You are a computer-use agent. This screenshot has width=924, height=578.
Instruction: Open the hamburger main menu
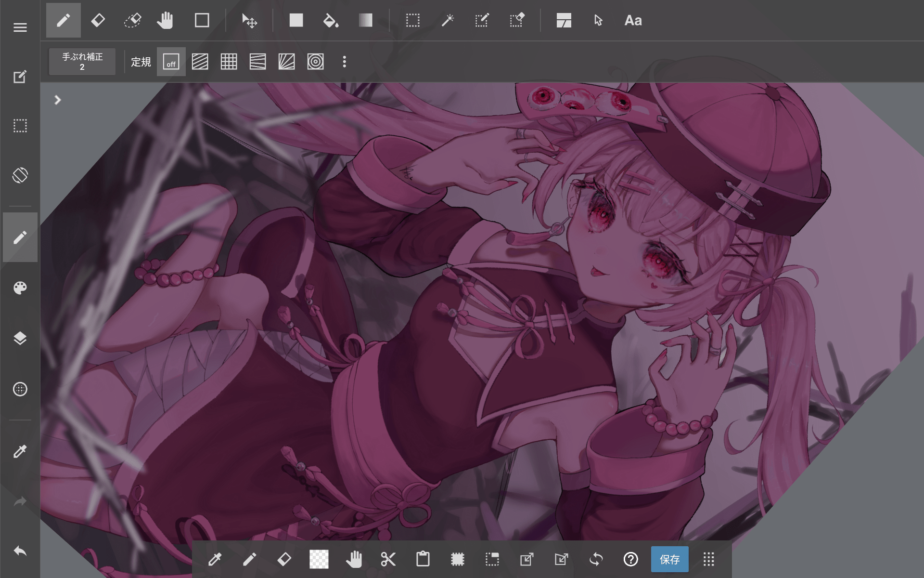[20, 27]
